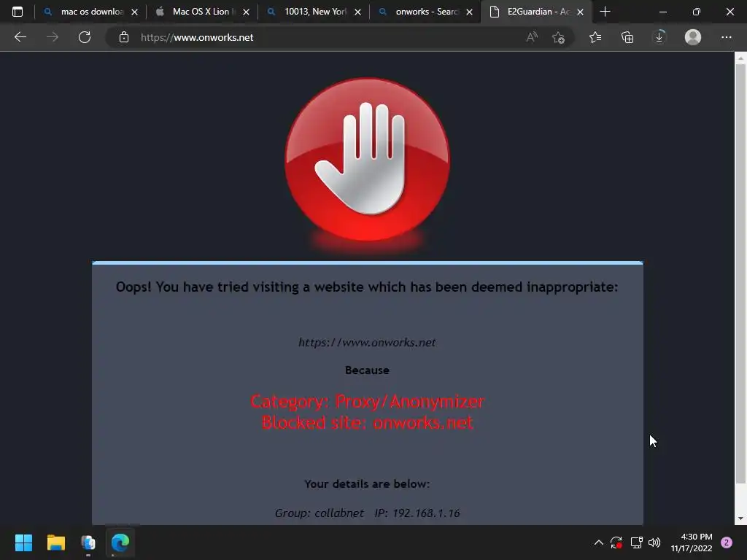Viewport: 747px width, 560px height.
Task: Open the Favorites list
Action: (x=595, y=37)
